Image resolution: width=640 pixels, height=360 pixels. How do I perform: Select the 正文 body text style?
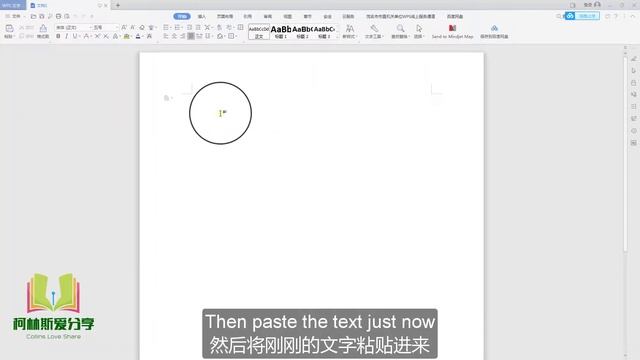pyautogui.click(x=259, y=32)
